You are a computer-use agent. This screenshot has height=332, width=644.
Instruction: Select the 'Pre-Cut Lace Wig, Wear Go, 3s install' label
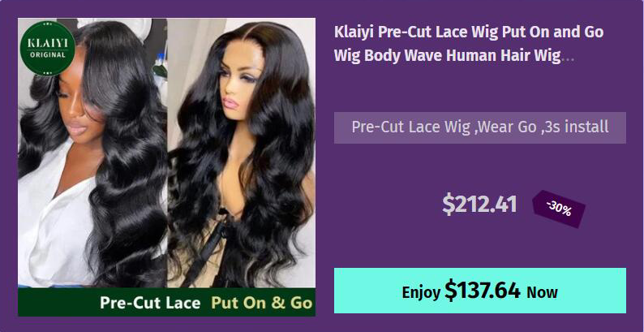[x=479, y=127]
